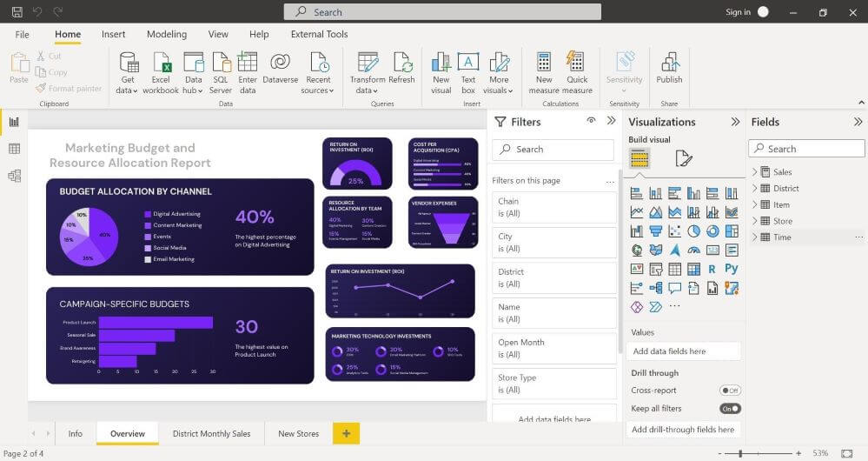Image resolution: width=868 pixels, height=461 pixels.
Task: Click the Enter data button
Action: click(x=248, y=73)
